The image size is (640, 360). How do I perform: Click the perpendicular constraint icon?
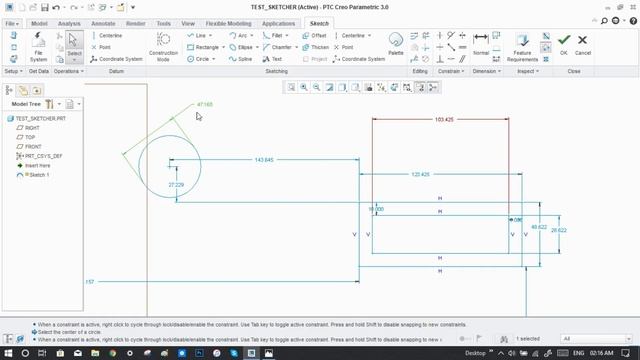pos(440,59)
